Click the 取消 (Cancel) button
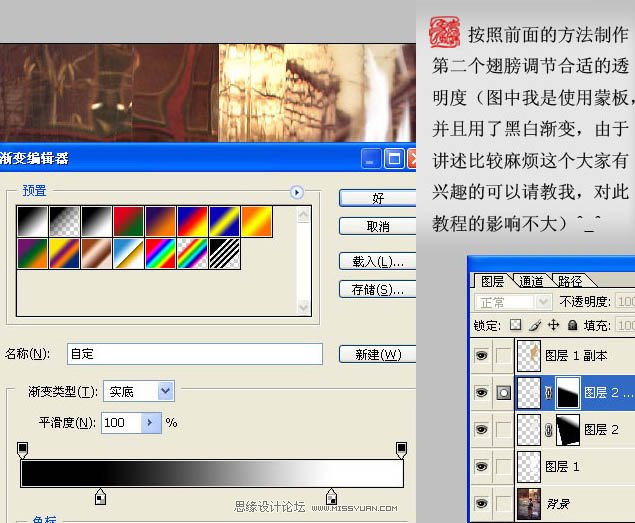This screenshot has width=635, height=523. [x=377, y=226]
